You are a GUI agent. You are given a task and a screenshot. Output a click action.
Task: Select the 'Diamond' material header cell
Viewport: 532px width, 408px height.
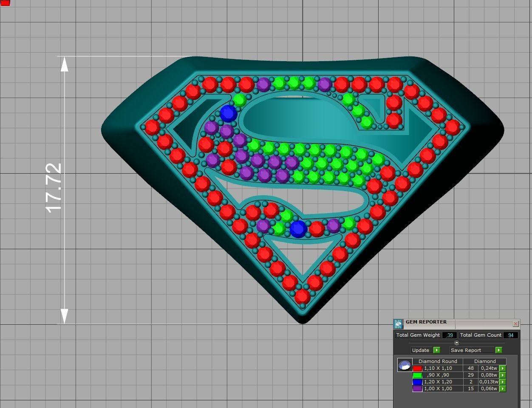click(485, 361)
